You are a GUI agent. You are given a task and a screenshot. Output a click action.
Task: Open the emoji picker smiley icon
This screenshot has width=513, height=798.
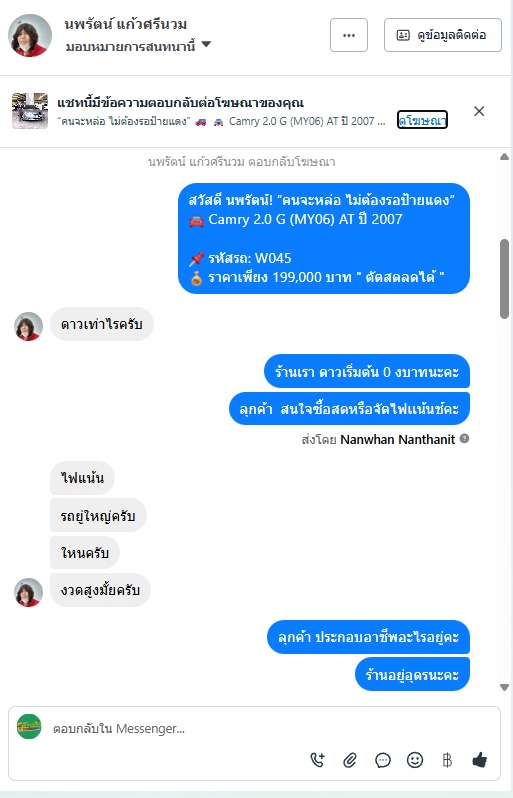click(x=415, y=760)
